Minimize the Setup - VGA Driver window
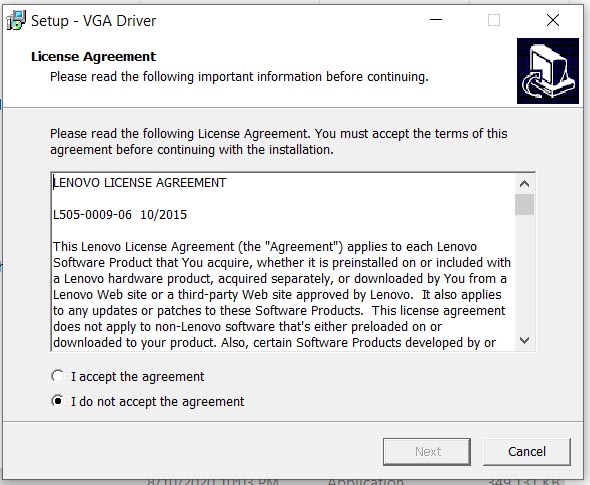Viewport: 590px width, 485px height. pos(436,20)
